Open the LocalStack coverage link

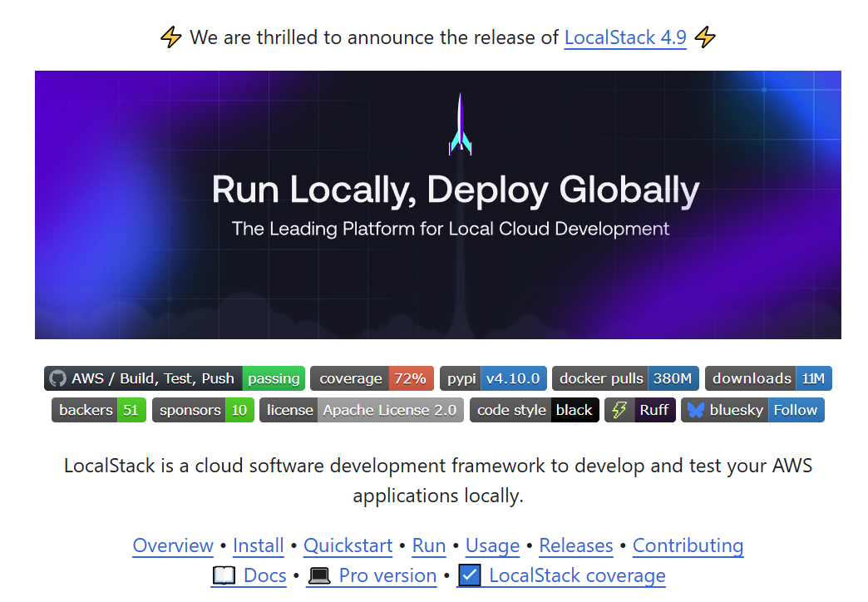(x=560, y=575)
